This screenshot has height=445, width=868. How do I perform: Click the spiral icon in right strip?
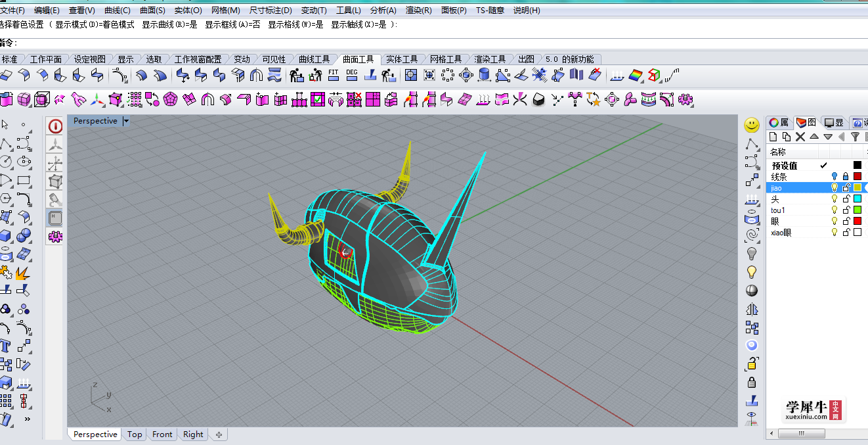coord(752,235)
